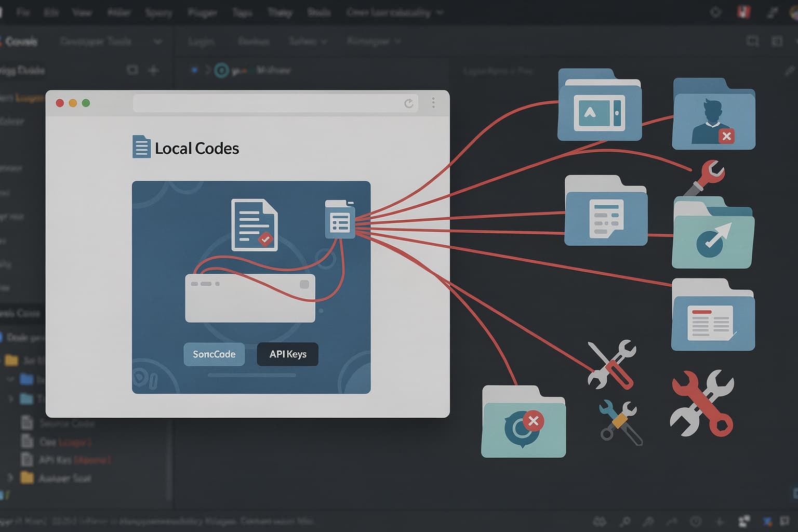Open the folder showing a user with red X
This screenshot has height=532, width=798.
click(x=714, y=114)
